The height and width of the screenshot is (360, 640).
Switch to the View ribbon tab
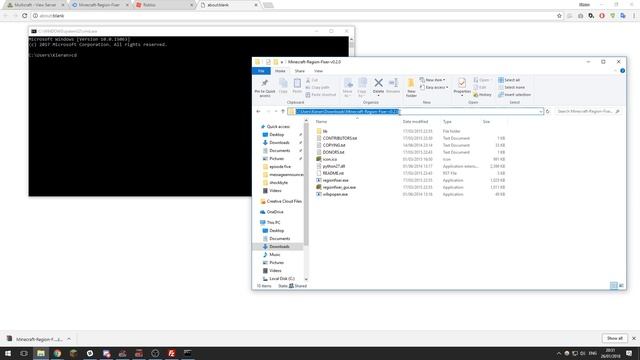(x=318, y=71)
